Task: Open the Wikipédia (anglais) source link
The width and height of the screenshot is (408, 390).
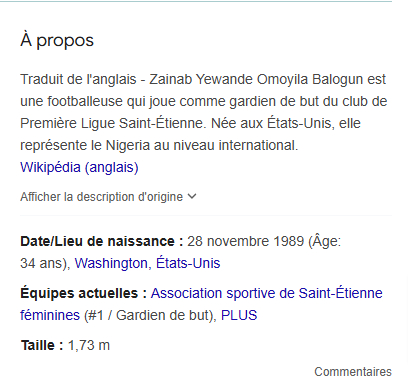Action: coord(79,167)
